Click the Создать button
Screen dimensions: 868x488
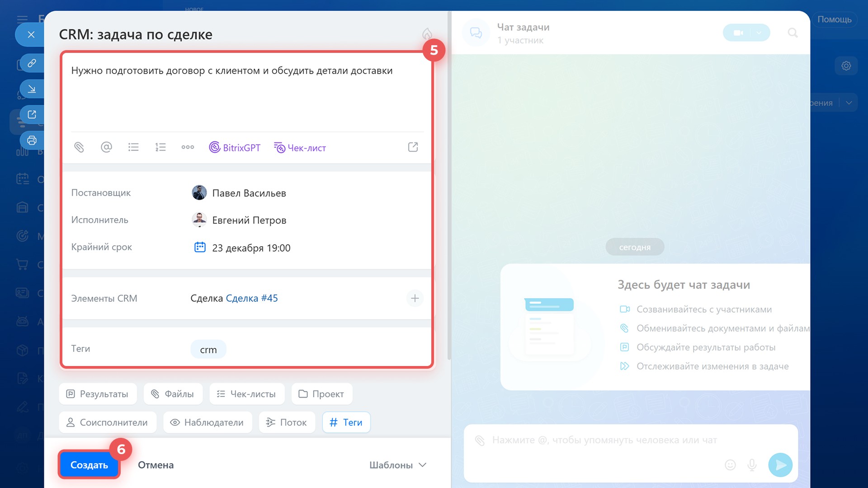pos(89,465)
